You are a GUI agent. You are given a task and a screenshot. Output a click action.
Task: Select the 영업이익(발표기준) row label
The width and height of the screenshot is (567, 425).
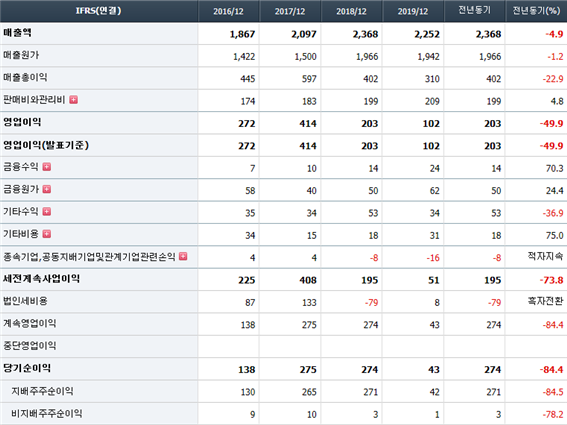pyautogui.click(x=46, y=145)
